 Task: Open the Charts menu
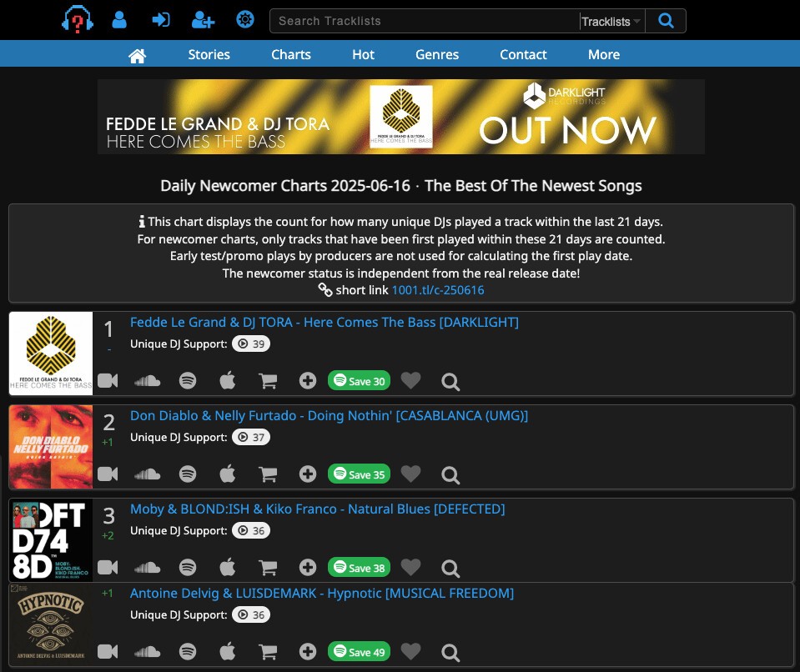point(291,54)
